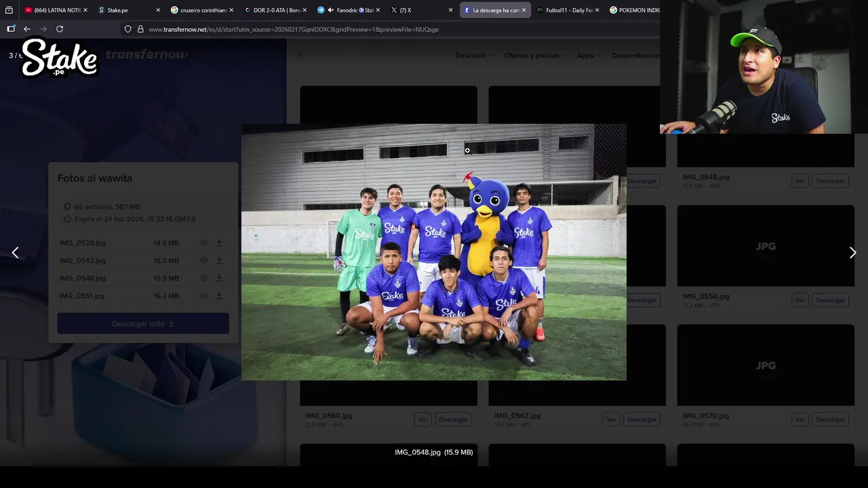Go to the previous photo in lightbox
The height and width of the screenshot is (488, 868).
(15, 253)
